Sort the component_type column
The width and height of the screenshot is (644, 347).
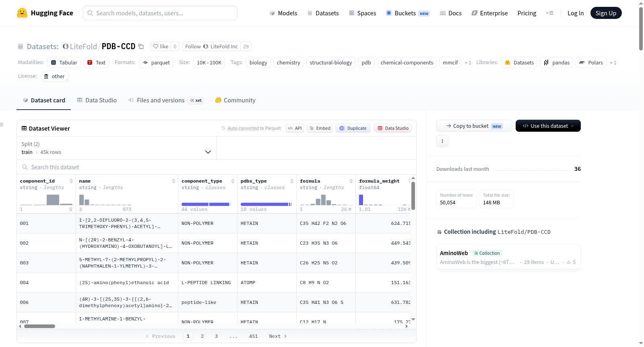pos(233,181)
